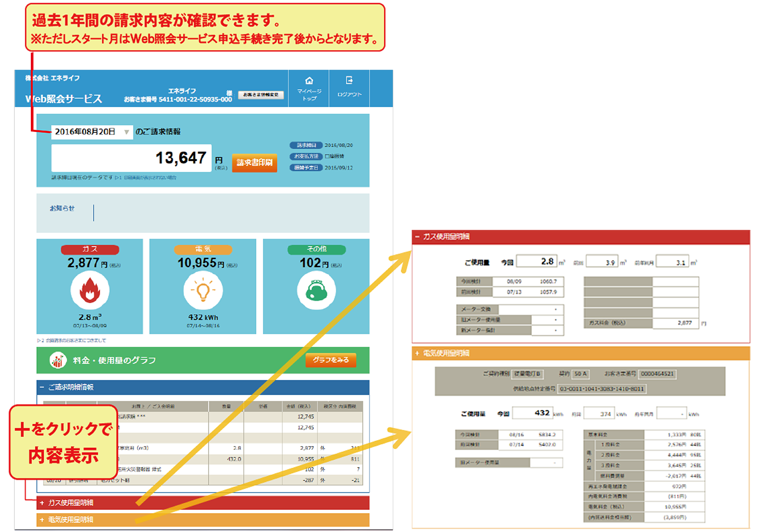Click the 432 kWh usage on electricity card
This screenshot has height=532, width=779.
click(203, 317)
